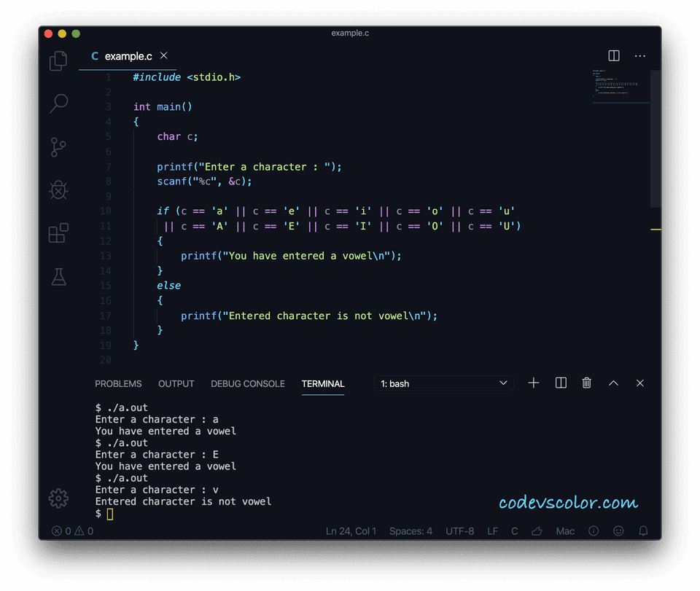700x591 pixels.
Task: Create new terminal with plus icon
Action: [534, 383]
